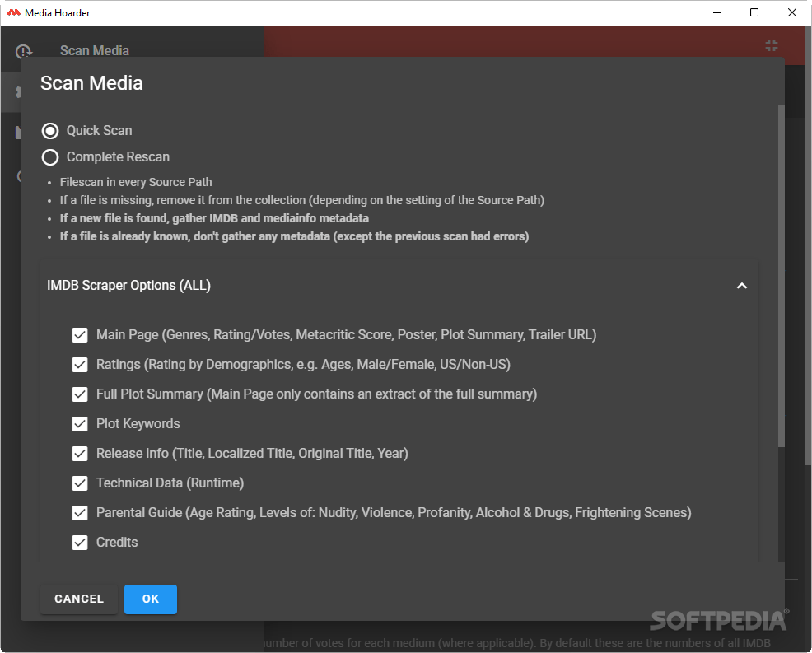This screenshot has height=653, width=812.
Task: Dismiss the dialog with the CANCEL button
Action: coord(78,599)
